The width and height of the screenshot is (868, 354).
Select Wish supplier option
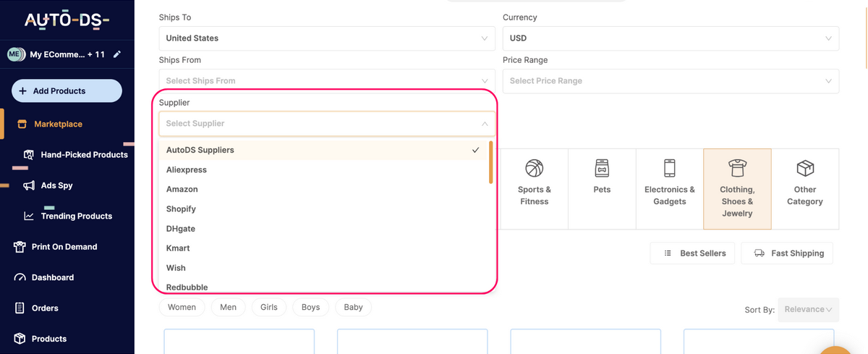point(324,268)
